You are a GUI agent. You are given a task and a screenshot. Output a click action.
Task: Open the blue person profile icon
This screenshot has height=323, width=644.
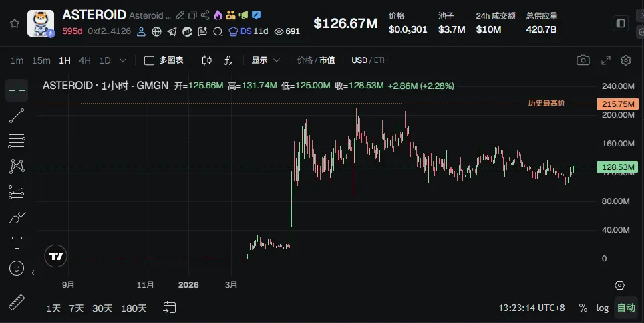141,31
